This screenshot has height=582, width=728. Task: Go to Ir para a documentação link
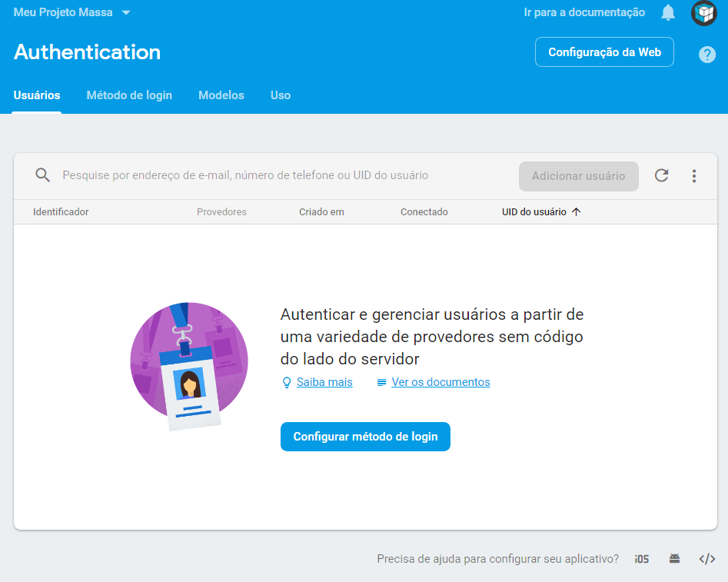pyautogui.click(x=584, y=12)
